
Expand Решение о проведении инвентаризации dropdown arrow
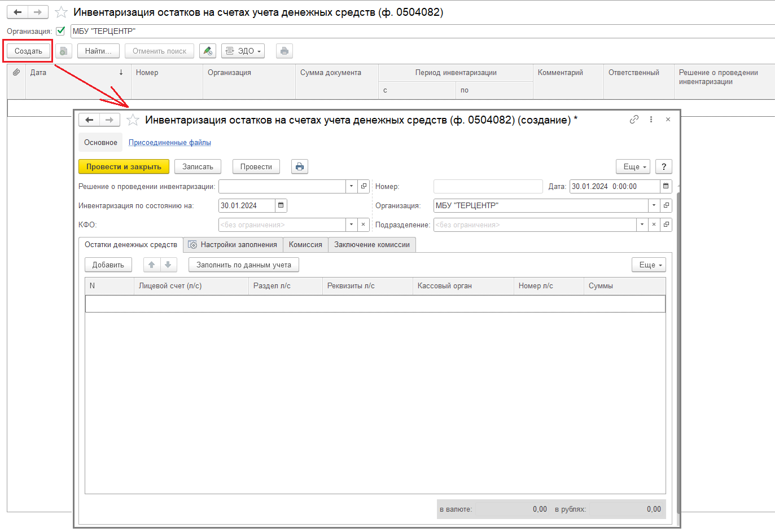point(352,186)
